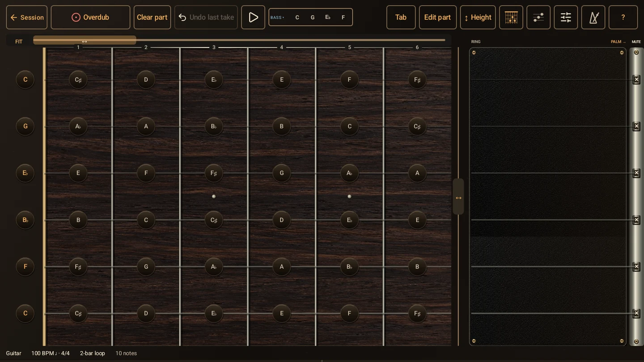644x362 pixels.
Task: Play F at fret 2 on E♭ string
Action: 146,173
